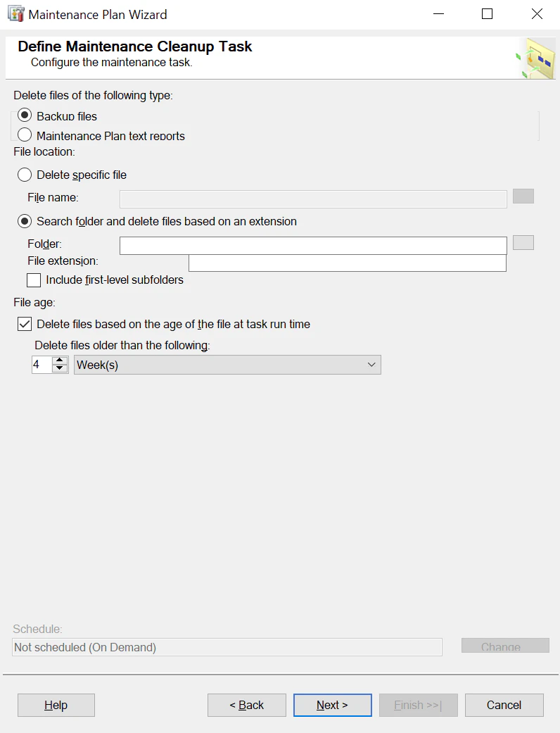The image size is (560, 733).
Task: Click the browse button next to File name
Action: (x=523, y=196)
